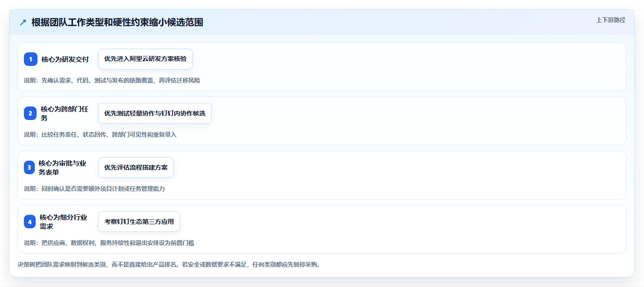644x287 pixels.
Task: Open 上下游路径 link
Action: [611, 20]
